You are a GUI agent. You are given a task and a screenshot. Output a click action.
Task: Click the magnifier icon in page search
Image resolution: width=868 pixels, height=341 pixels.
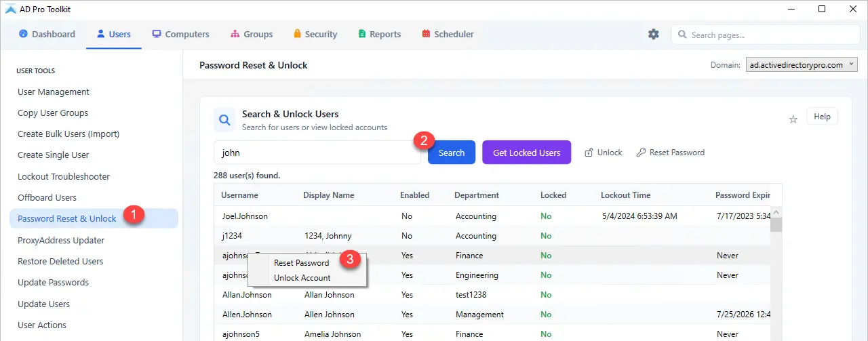tap(682, 35)
